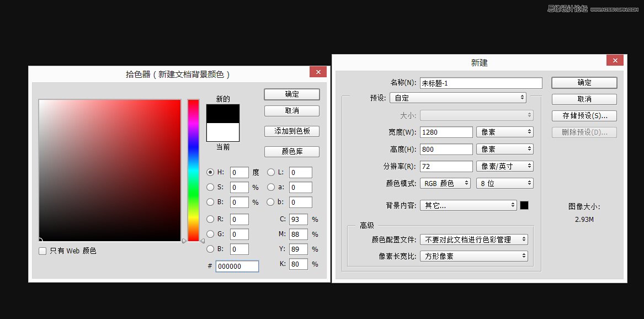
Task: Click the hex color code field
Action: coord(237,267)
